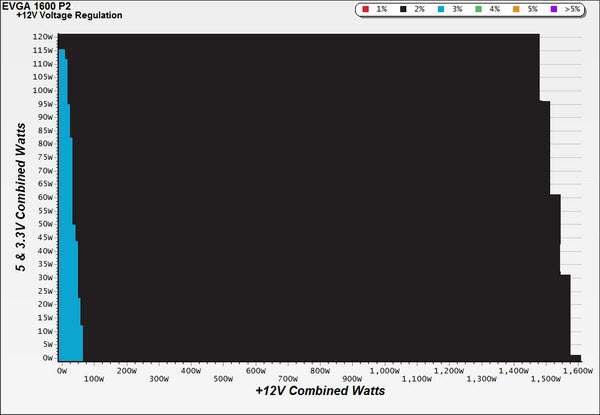Click the '45w' y-axis tick label
Screen dimensions: 600x415
[x=44, y=238]
